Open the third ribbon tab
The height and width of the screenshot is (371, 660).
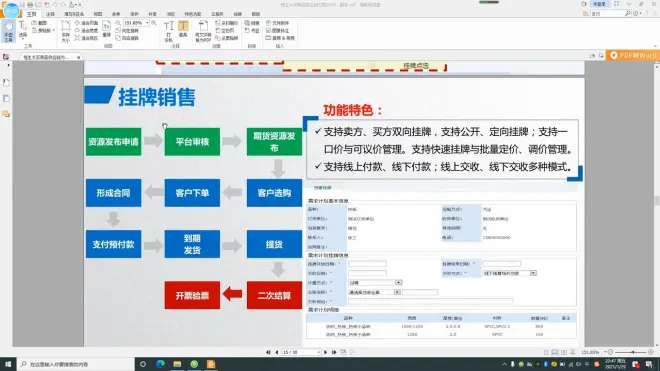pyautogui.click(x=74, y=14)
